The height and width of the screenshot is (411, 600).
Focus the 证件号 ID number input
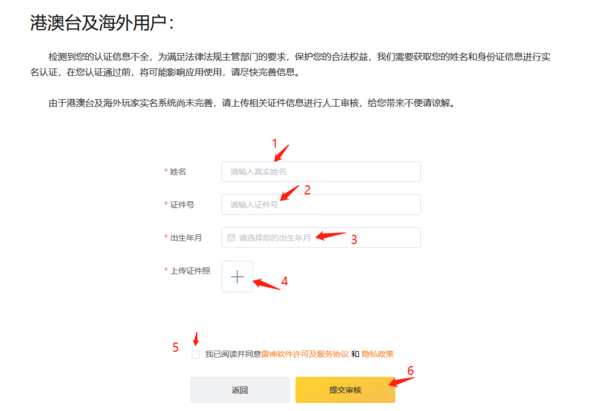click(x=320, y=204)
